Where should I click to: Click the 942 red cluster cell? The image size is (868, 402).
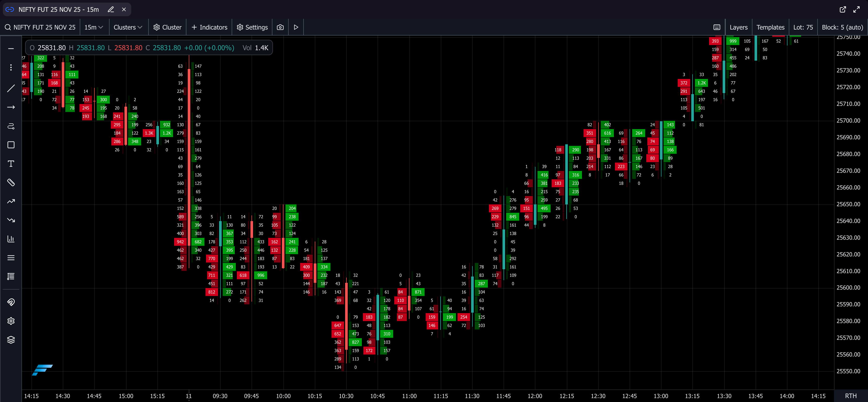click(180, 242)
